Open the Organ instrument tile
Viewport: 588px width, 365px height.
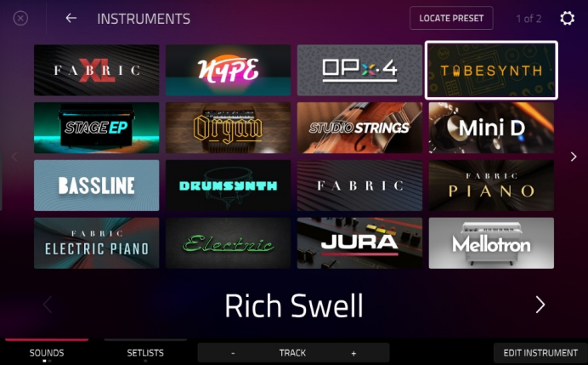tap(228, 128)
